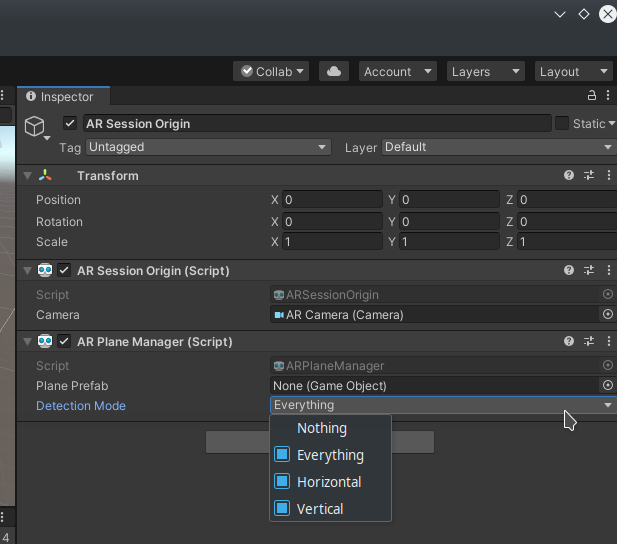Viewport: 617px width, 544px height.
Task: Click Rotation X field
Action: [332, 222]
